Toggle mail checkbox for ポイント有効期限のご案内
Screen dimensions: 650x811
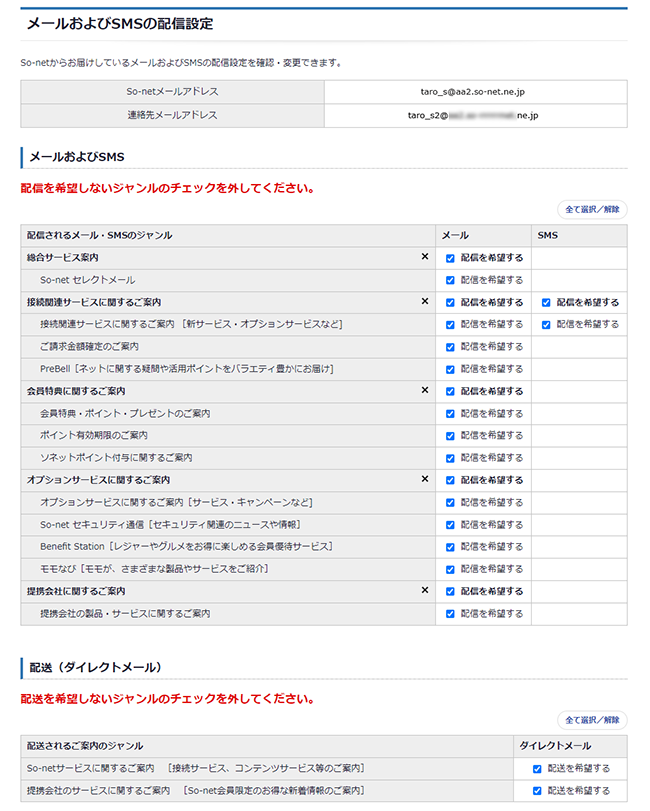(450, 435)
